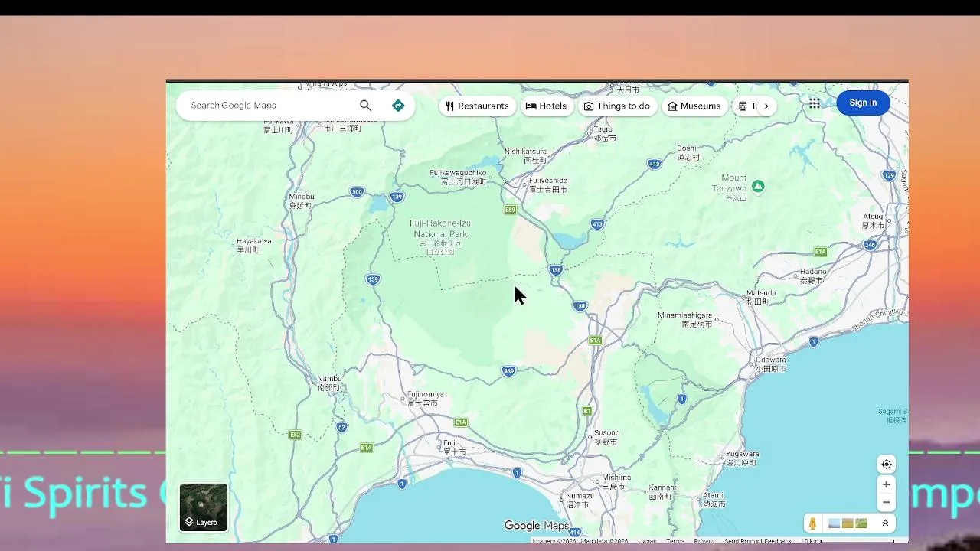Expand the imagery strip with double chevron
Screen dimensions: 980x551
[x=885, y=523]
